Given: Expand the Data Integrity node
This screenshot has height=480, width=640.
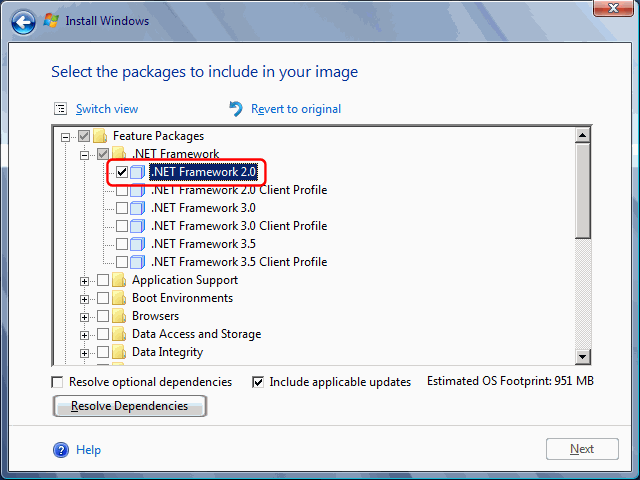Looking at the screenshot, I should (x=84, y=353).
